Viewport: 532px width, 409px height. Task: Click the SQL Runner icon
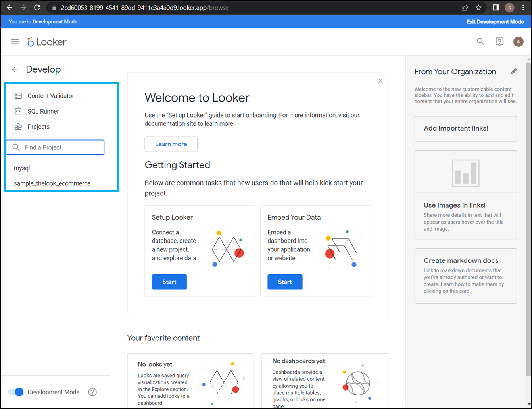pyautogui.click(x=18, y=111)
